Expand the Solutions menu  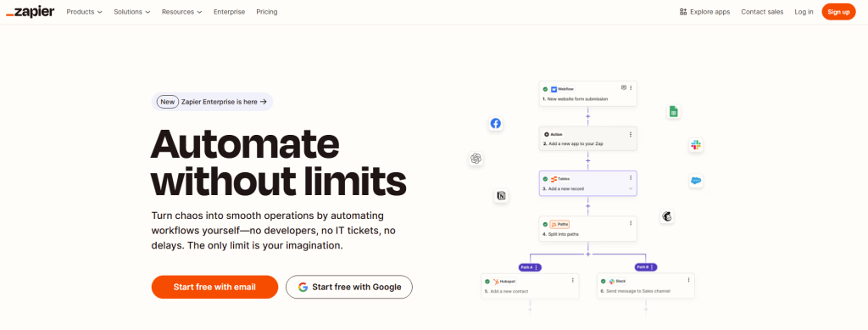[x=131, y=12]
